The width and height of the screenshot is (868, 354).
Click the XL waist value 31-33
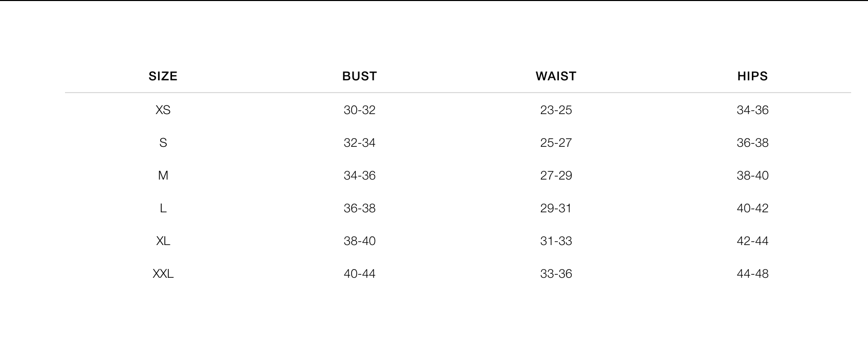[556, 241]
